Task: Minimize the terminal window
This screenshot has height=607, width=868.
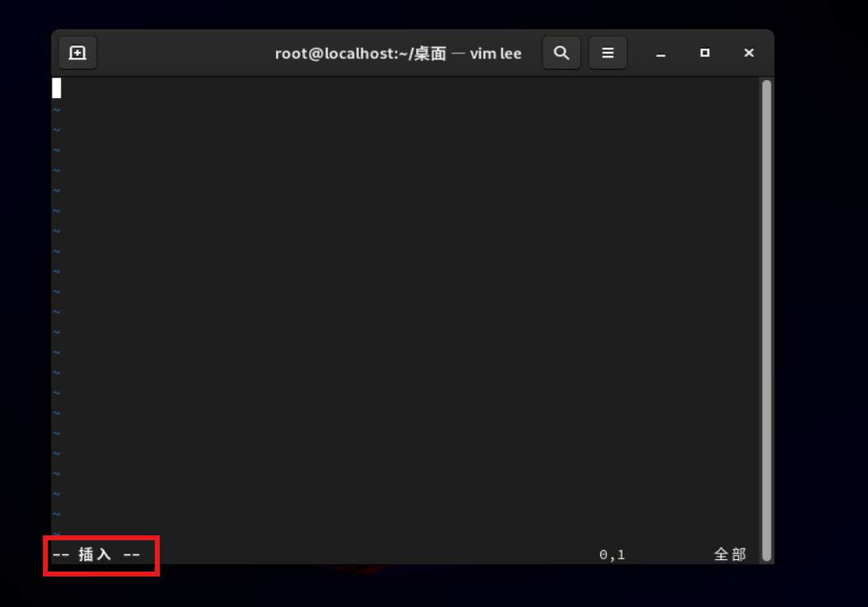Action: click(x=660, y=54)
